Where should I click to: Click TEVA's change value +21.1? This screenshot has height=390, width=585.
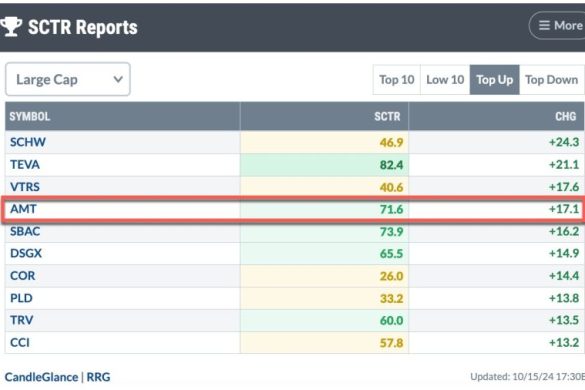(564, 165)
